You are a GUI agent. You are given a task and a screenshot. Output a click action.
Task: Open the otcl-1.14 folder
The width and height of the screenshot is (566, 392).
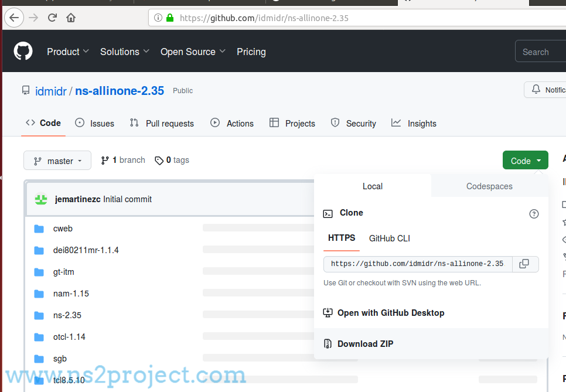(x=69, y=337)
